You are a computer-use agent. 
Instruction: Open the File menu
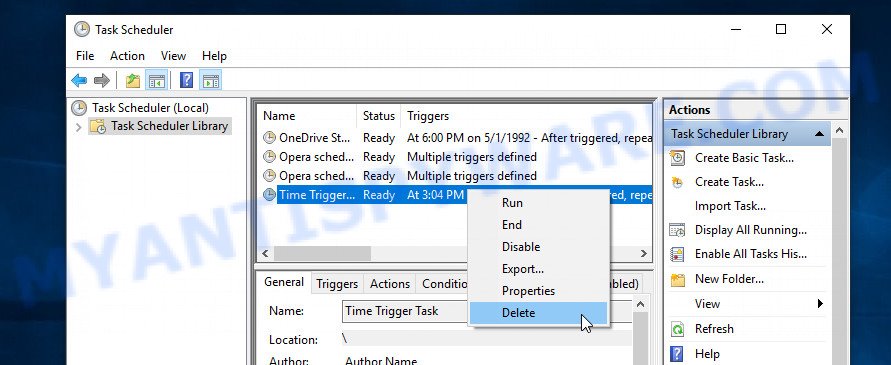tap(85, 56)
